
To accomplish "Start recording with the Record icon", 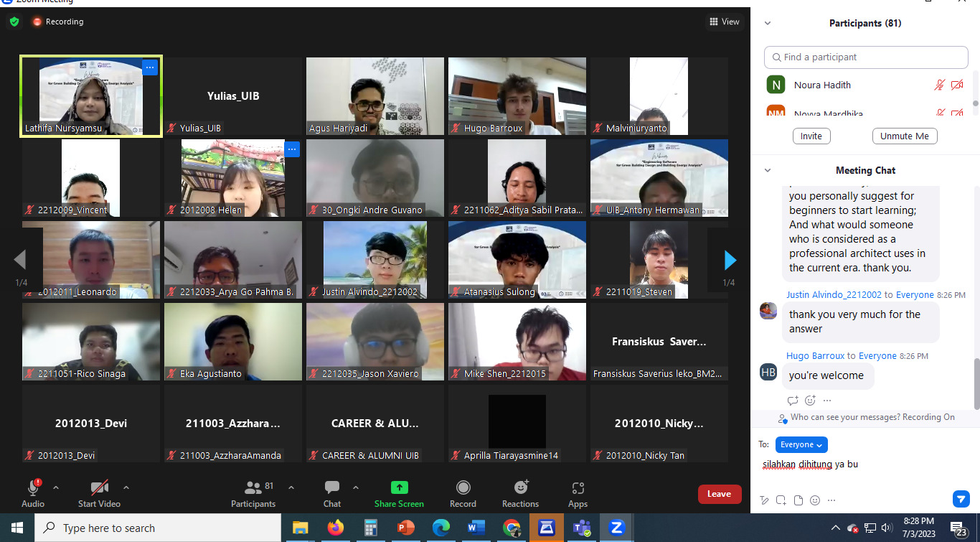I will tap(463, 494).
